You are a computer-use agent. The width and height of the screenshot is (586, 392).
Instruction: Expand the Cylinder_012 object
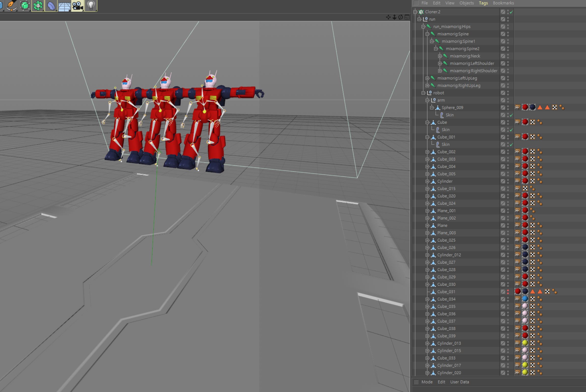coord(427,255)
